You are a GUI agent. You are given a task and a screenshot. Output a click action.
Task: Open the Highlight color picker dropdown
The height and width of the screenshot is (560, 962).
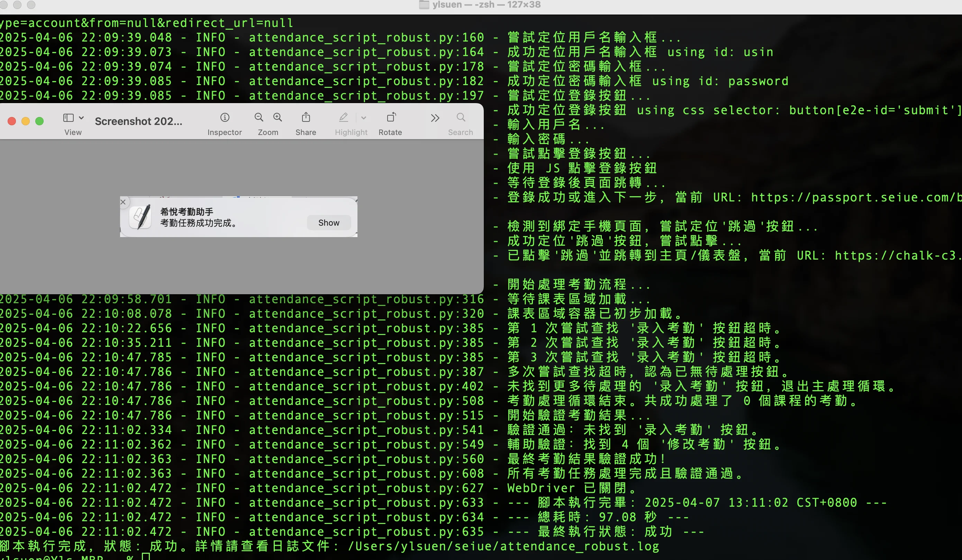363,118
